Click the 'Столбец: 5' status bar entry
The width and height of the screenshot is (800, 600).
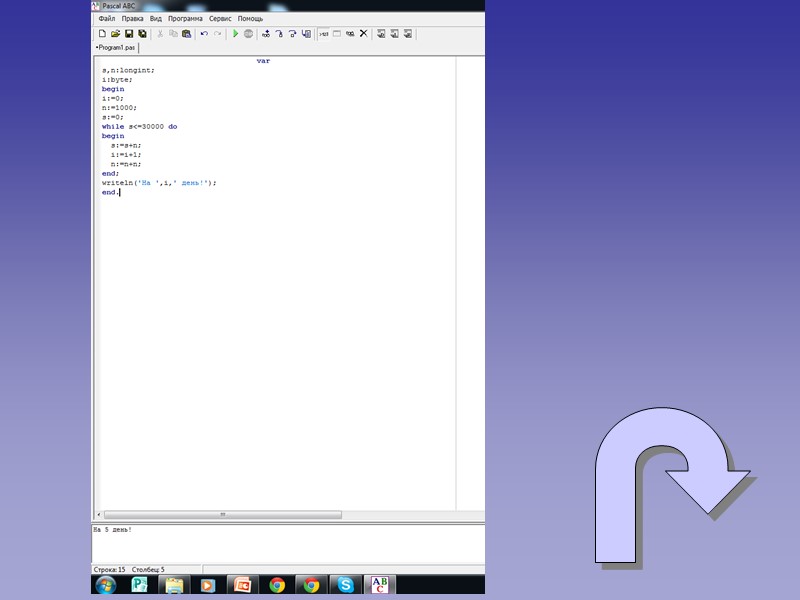pos(148,569)
